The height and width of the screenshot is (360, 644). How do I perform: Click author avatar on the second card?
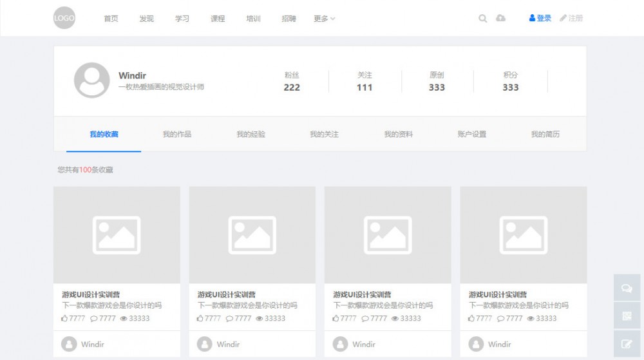coord(205,344)
